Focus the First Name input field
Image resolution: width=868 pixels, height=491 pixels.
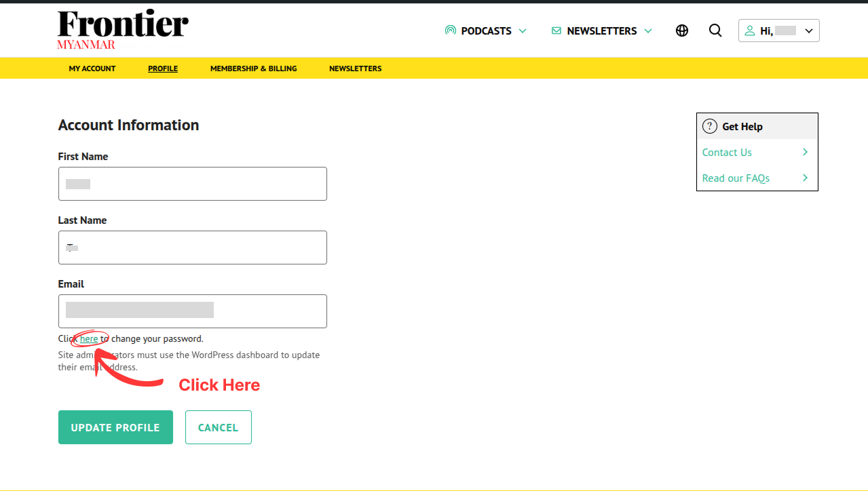193,184
